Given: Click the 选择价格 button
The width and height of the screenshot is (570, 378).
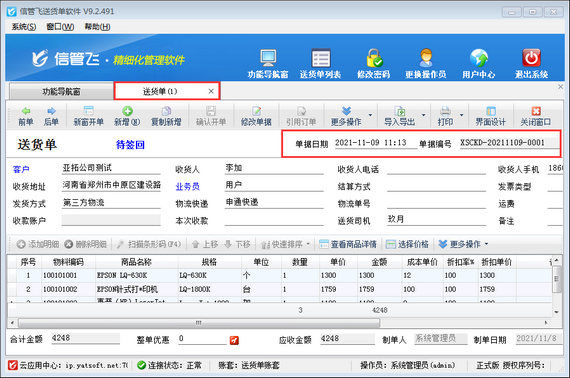Looking at the screenshot, I should click(407, 244).
